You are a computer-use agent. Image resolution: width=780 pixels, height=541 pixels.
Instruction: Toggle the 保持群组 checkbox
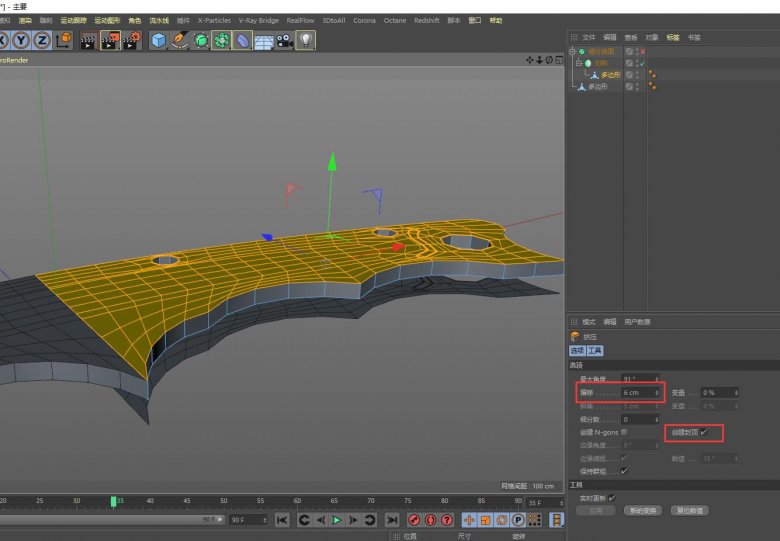(x=624, y=470)
